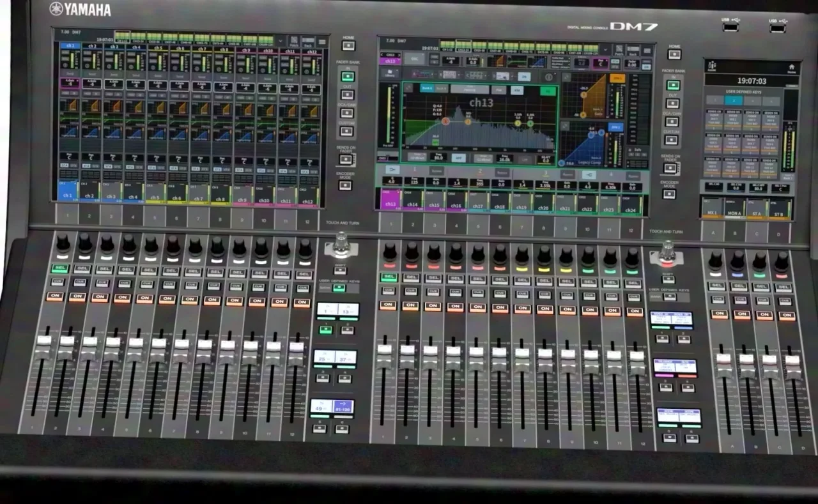The height and width of the screenshot is (504, 818).
Task: Tap the RTA button above the EQ graph
Action: point(517,91)
